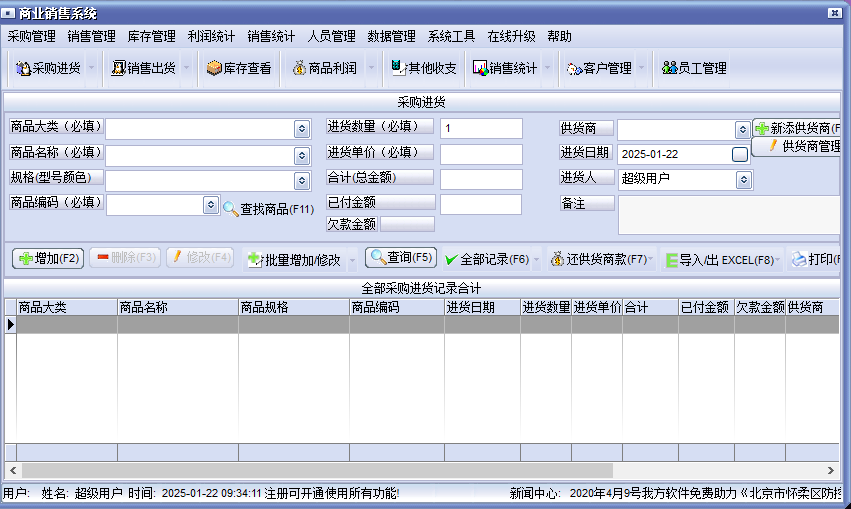The width and height of the screenshot is (851, 509).
Task: Open the arrow next to 采购进货 toolbar button
Action: 91,68
